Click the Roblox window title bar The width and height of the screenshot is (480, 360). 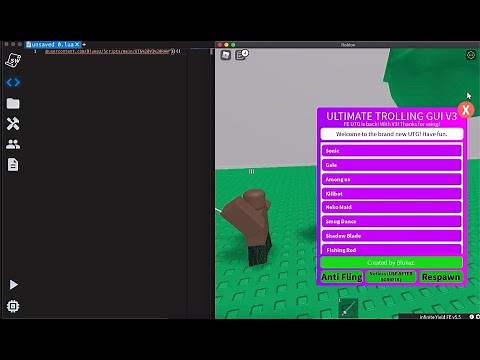click(347, 45)
